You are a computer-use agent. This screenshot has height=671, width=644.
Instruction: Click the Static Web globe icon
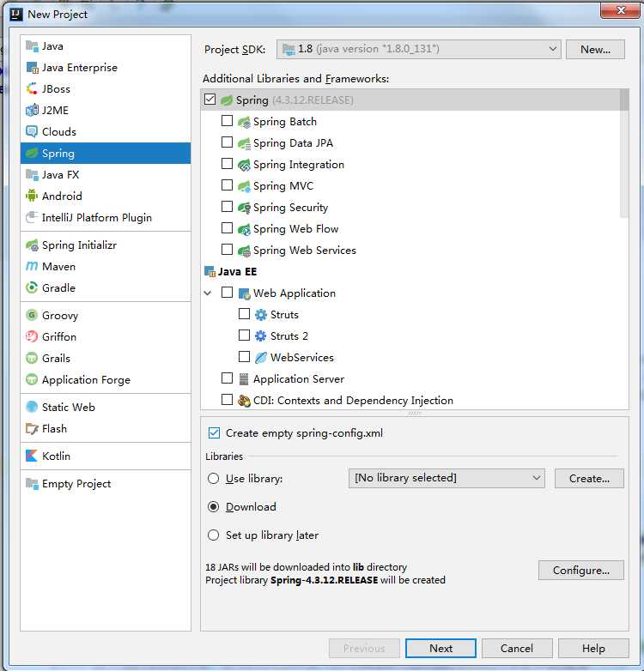(x=32, y=407)
